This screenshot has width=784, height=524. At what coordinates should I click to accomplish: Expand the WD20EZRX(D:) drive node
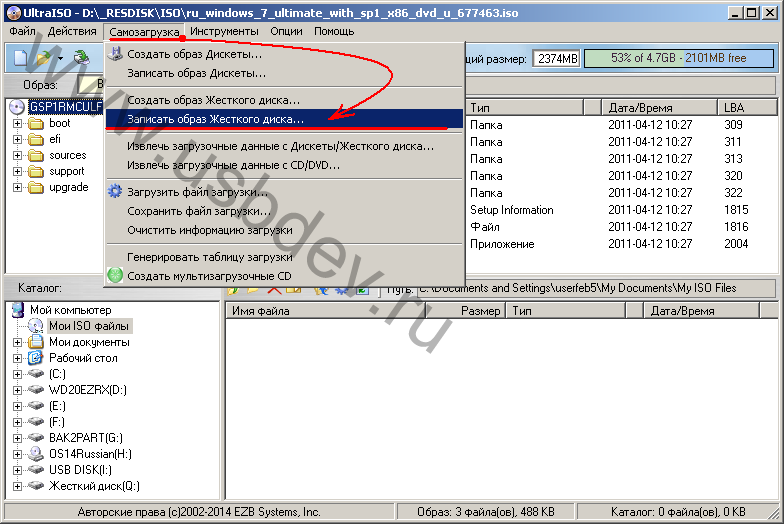(18, 390)
